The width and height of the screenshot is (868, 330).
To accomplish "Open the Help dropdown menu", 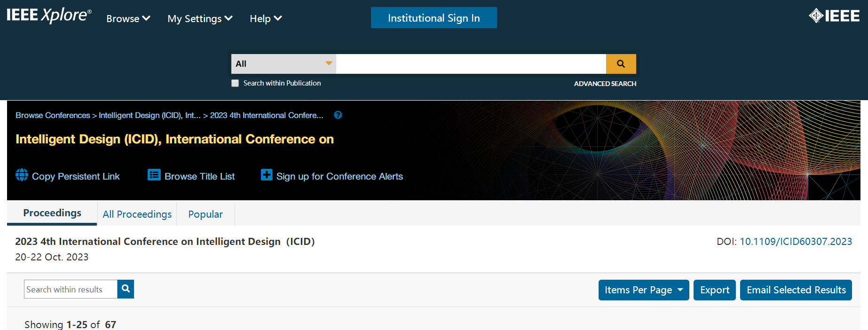I will (x=266, y=18).
